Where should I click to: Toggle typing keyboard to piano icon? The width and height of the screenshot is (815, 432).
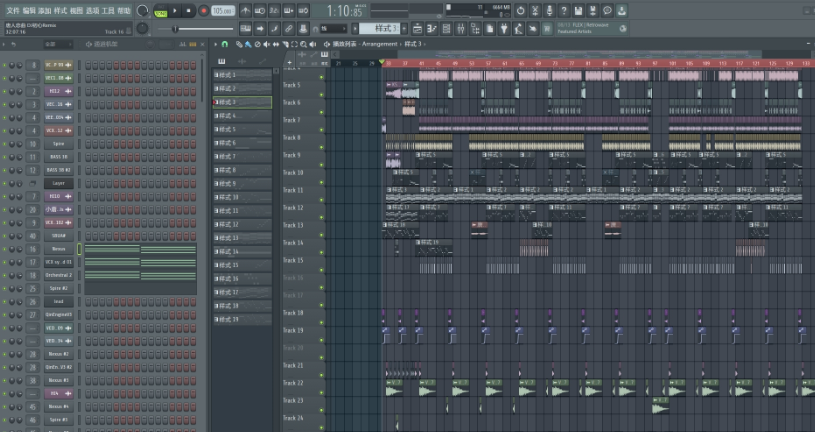point(245,29)
